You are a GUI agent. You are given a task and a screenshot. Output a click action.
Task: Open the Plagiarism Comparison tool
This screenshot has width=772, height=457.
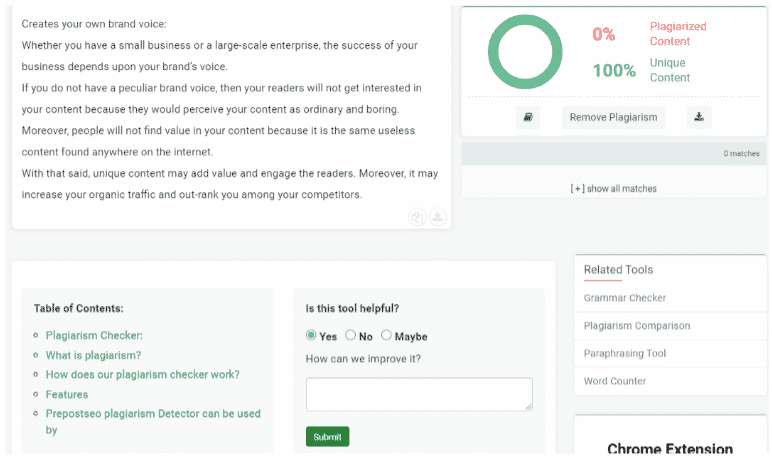pyautogui.click(x=637, y=326)
